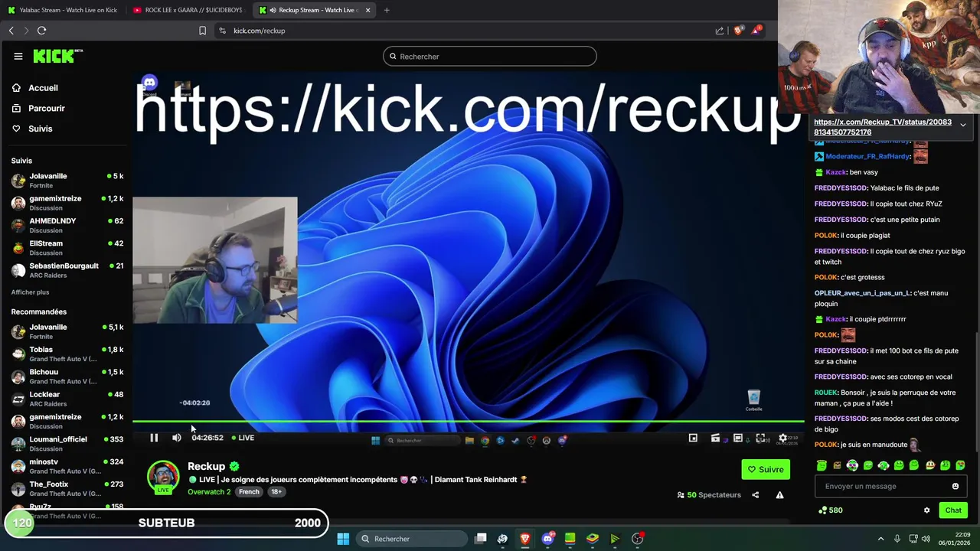Switch to Yalabac Stream browser tab
The width and height of the screenshot is (980, 551).
pyautogui.click(x=61, y=10)
